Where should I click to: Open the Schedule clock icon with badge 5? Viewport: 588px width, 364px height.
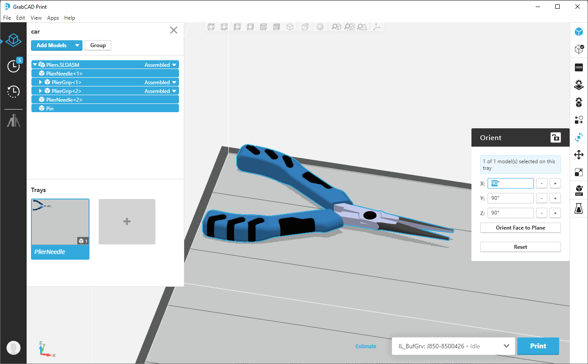pos(14,66)
